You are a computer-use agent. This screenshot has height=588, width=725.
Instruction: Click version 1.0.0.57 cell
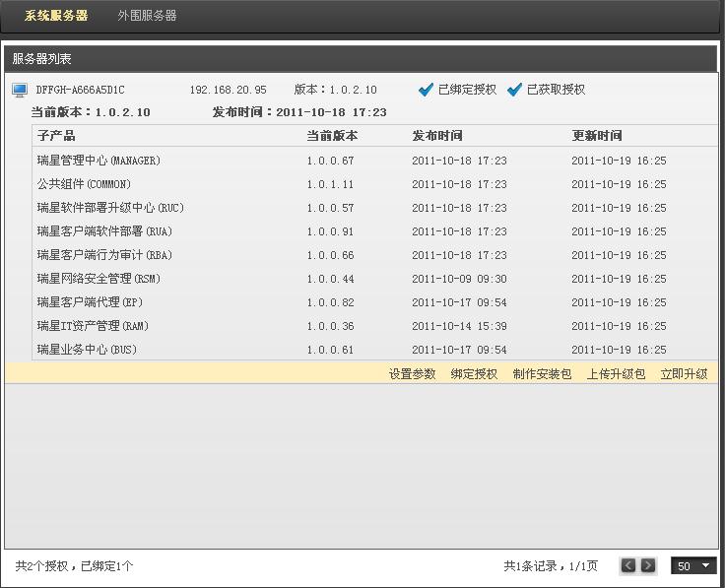click(330, 208)
